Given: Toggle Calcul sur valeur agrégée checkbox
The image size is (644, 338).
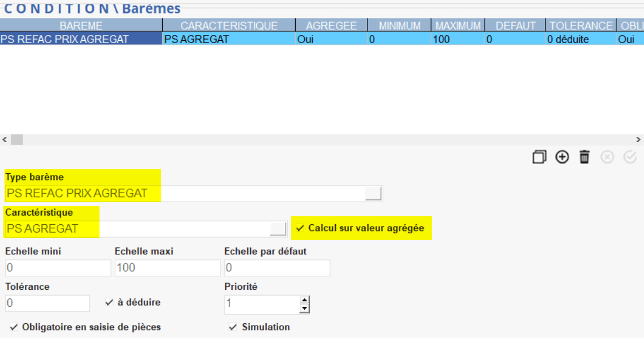Looking at the screenshot, I should point(300,228).
